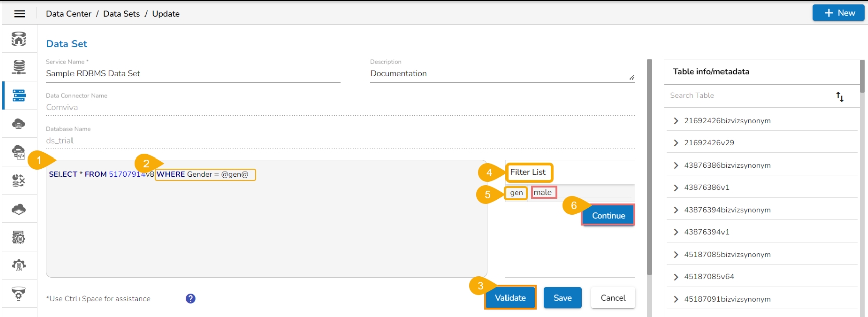The height and width of the screenshot is (317, 868).
Task: Select the highlighted Data Sets sidebar icon
Action: coord(19,95)
